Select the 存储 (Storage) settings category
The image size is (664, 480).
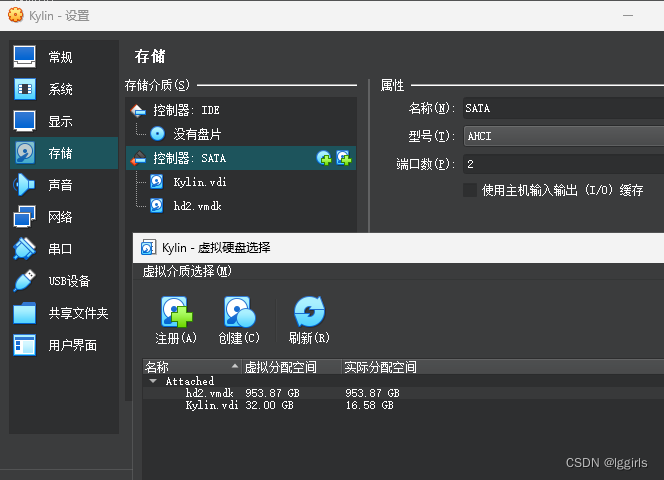pos(64,153)
